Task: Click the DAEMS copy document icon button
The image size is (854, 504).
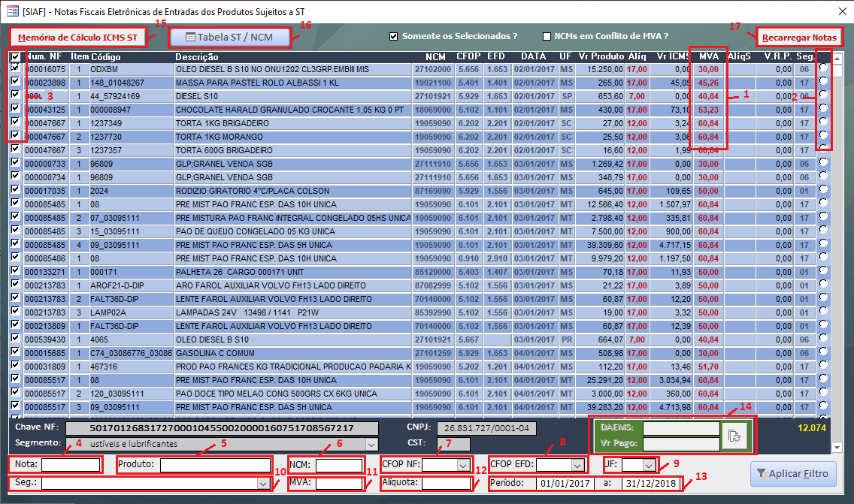Action: click(x=734, y=436)
